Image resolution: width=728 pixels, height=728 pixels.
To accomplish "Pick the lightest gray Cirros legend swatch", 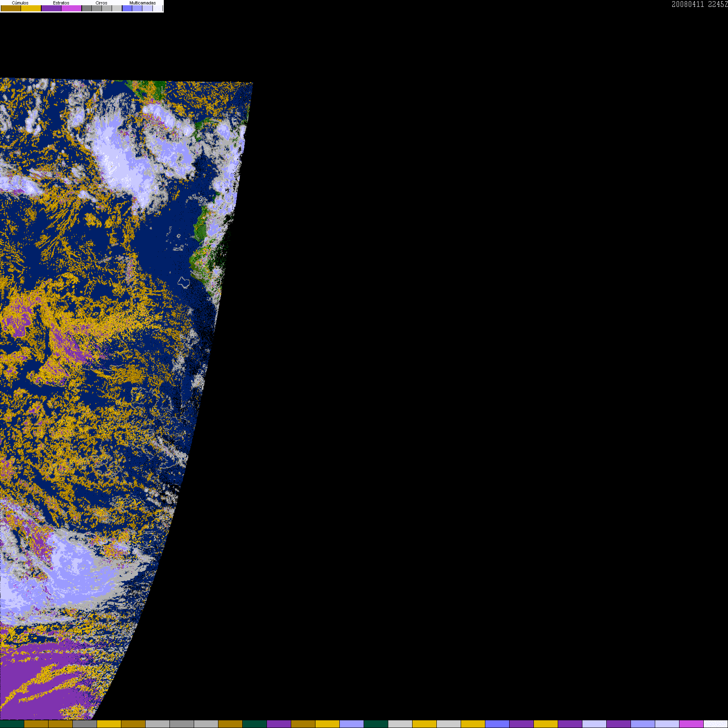I will (117, 8).
